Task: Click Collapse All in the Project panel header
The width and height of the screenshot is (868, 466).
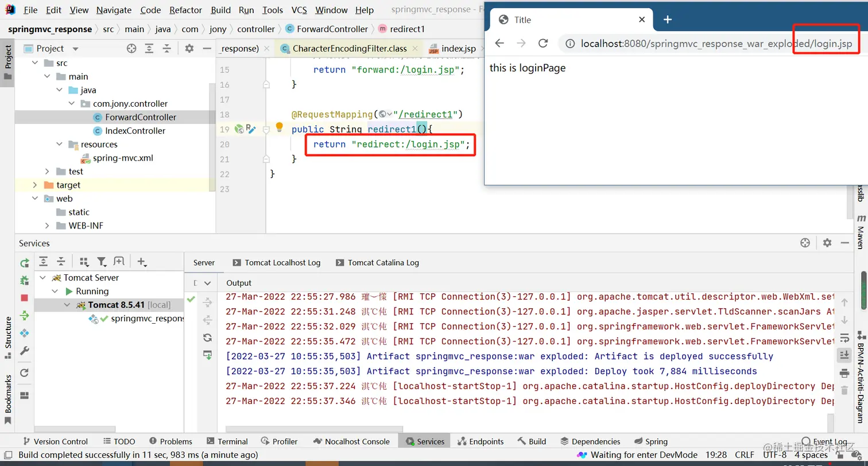Action: click(x=166, y=49)
